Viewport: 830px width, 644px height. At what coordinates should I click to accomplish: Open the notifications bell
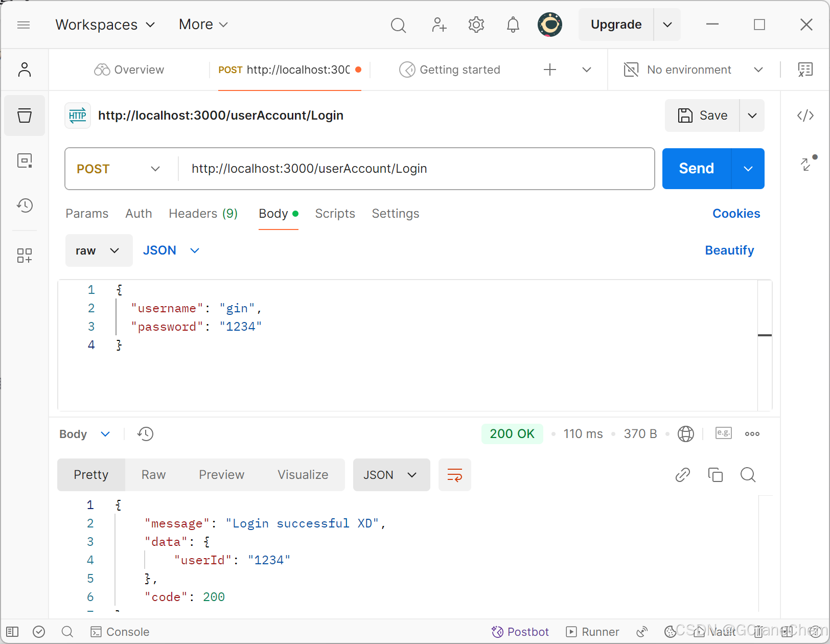point(513,25)
